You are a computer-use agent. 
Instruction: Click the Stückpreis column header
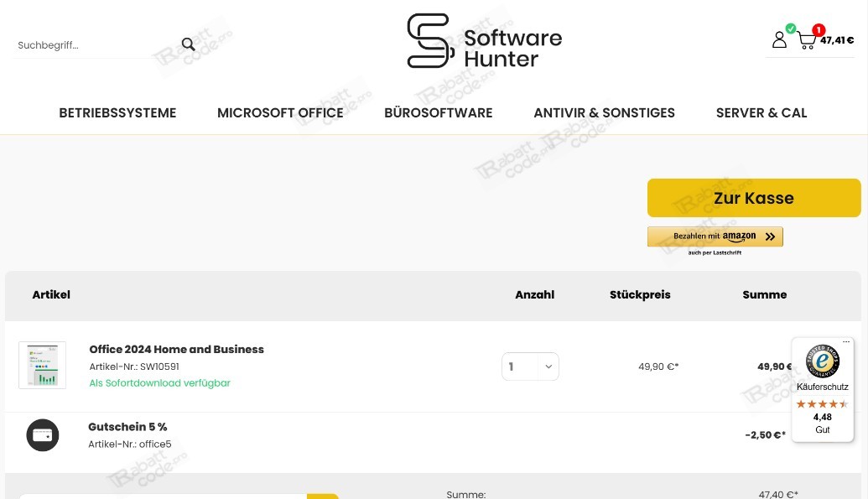pyautogui.click(x=640, y=294)
